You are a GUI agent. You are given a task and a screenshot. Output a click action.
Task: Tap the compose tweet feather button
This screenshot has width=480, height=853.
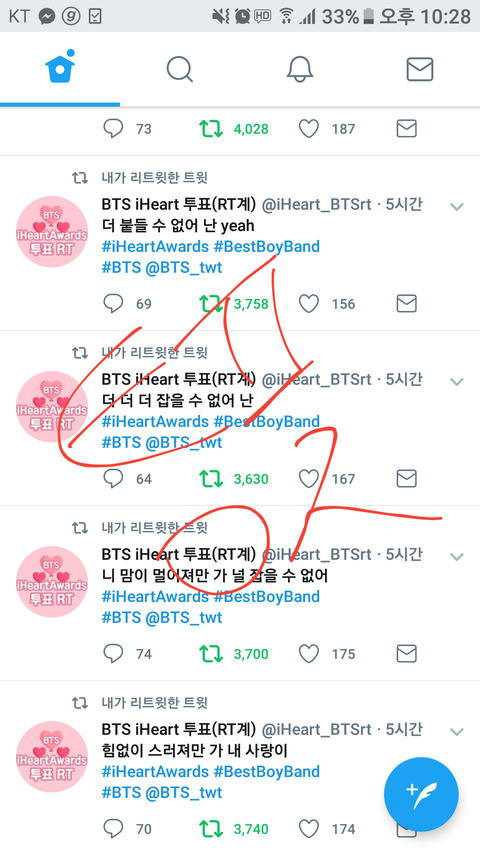(x=421, y=794)
